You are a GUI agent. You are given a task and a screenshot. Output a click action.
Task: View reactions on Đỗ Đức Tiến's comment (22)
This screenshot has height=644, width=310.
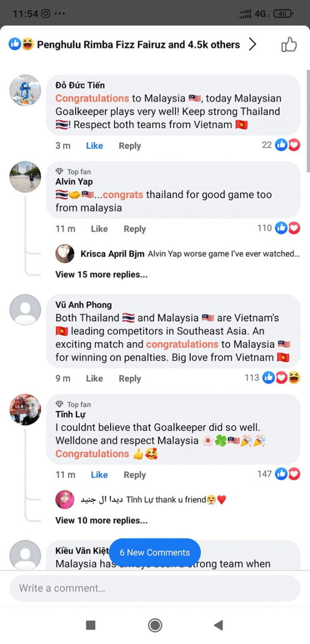280,145
